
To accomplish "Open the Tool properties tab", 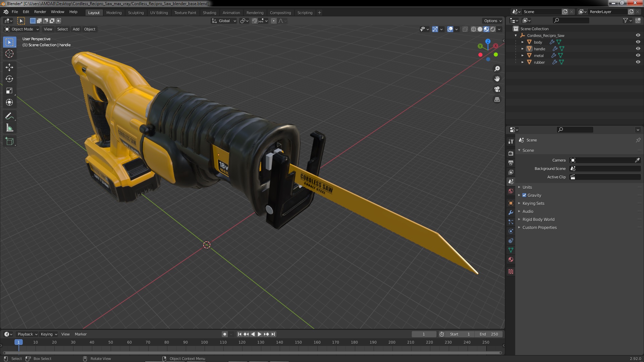I will (x=511, y=141).
